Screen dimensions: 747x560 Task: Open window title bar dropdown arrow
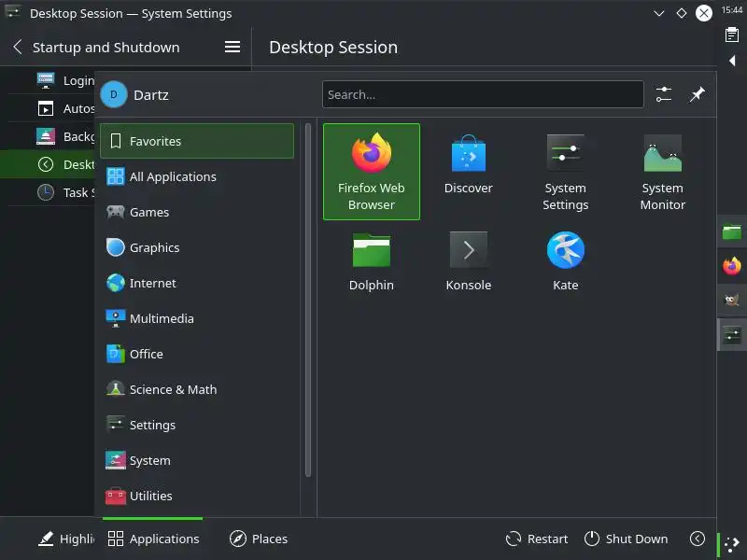click(659, 13)
